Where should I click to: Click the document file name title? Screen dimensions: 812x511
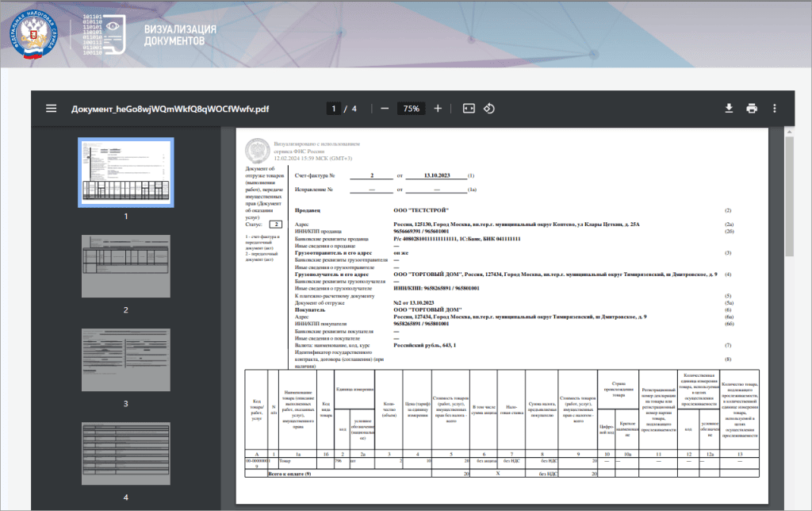click(x=170, y=109)
